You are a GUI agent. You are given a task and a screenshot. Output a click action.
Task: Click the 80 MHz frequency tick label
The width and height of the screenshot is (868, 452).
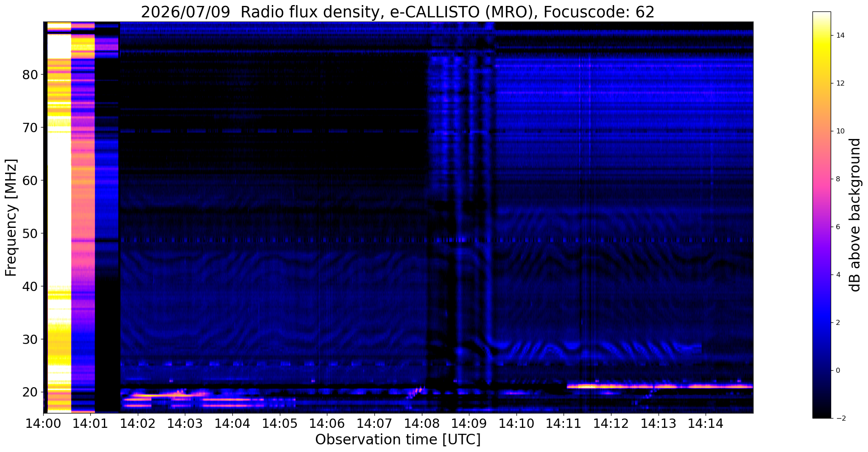coord(30,75)
